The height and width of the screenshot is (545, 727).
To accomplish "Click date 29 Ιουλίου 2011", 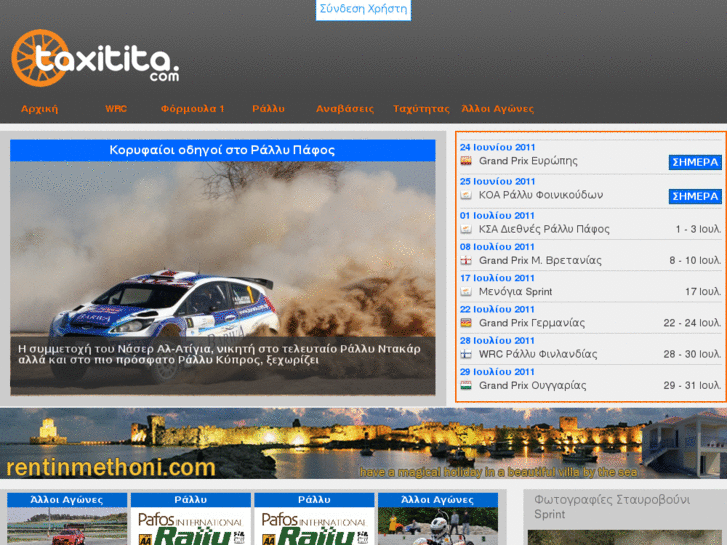I will (x=497, y=372).
